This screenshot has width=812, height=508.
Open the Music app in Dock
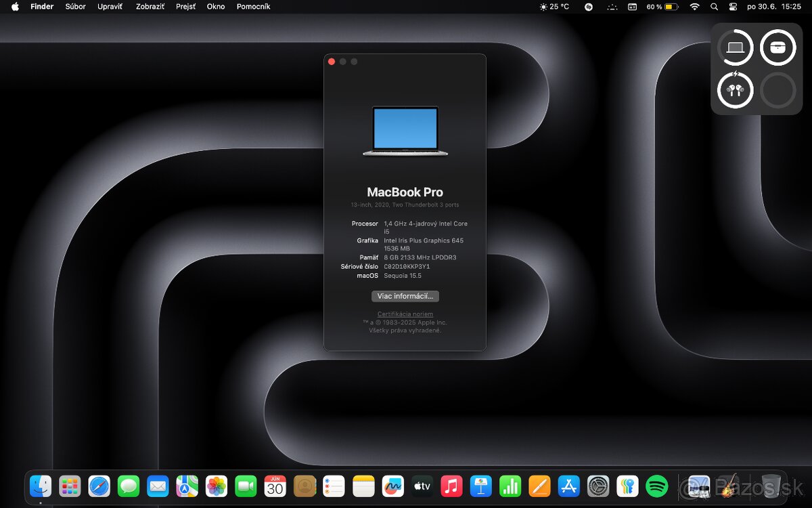pyautogui.click(x=451, y=486)
